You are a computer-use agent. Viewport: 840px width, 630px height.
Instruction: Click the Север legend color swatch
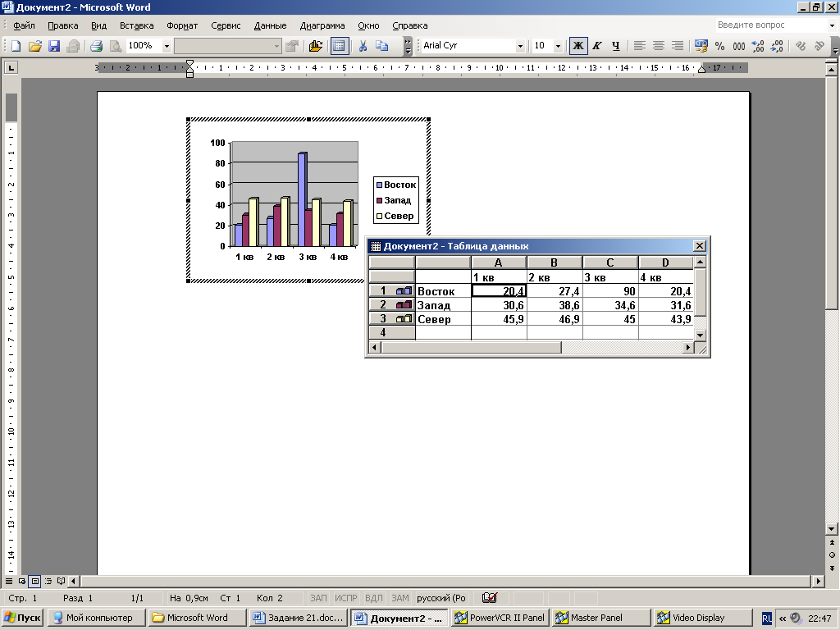click(379, 217)
